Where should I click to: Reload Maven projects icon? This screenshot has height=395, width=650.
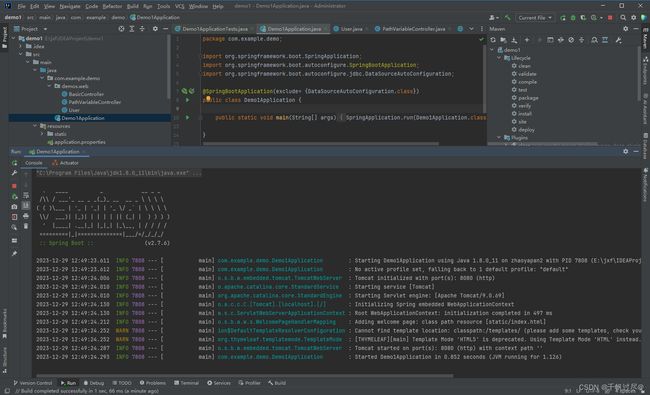[493, 40]
